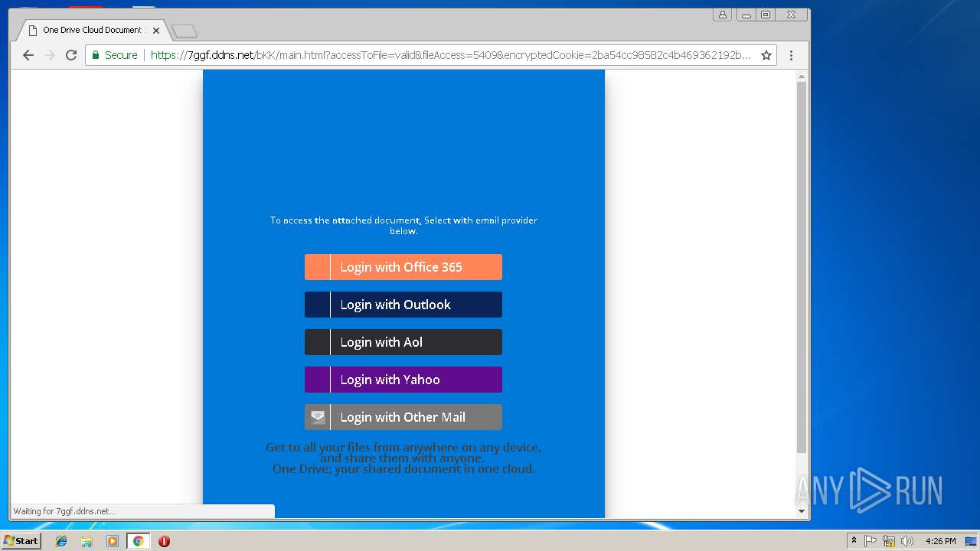Click the Secure padlock indicator
Image resolution: width=980 pixels, height=551 pixels.
point(115,55)
